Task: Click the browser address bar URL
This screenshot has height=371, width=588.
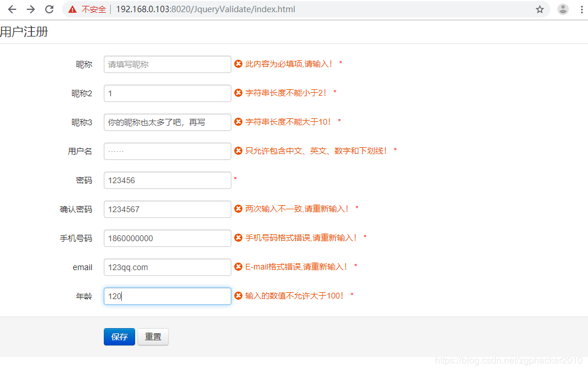Action: pos(205,9)
